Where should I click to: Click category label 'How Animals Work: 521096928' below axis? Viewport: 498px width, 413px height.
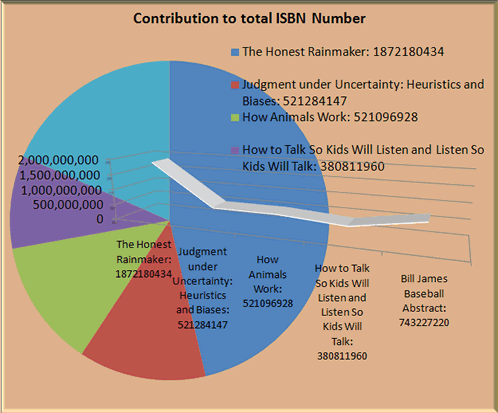pos(268,282)
